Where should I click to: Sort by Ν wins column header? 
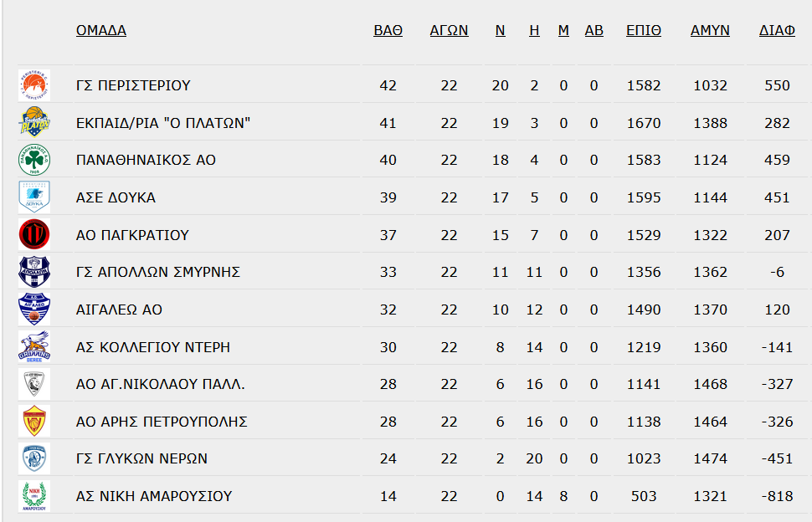(x=501, y=30)
